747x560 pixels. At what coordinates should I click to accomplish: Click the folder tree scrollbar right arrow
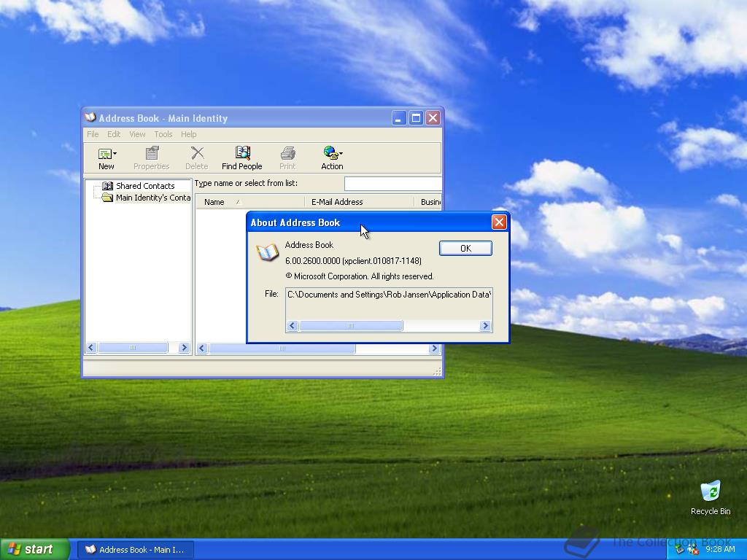coord(184,348)
